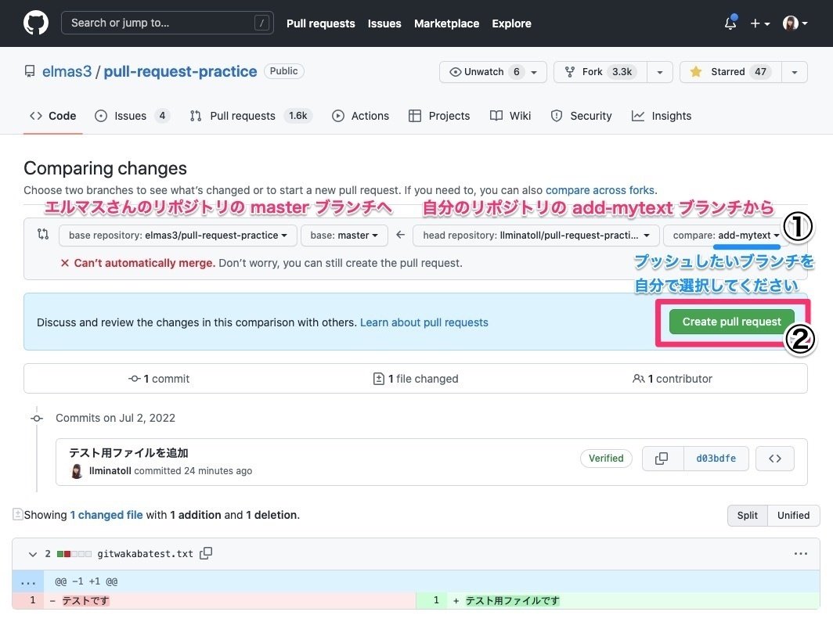Switch to the Actions tab

360,116
